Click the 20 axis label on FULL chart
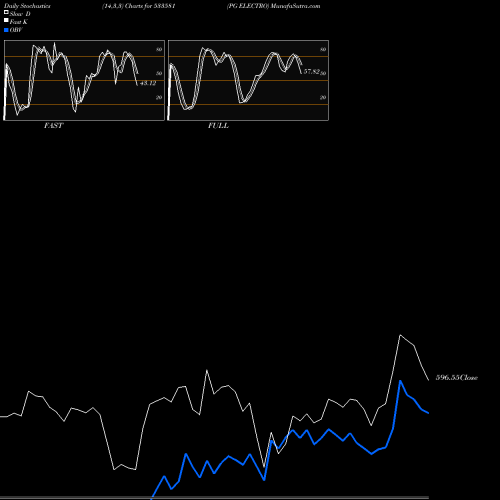The width and height of the screenshot is (500, 500). pyautogui.click(x=323, y=97)
